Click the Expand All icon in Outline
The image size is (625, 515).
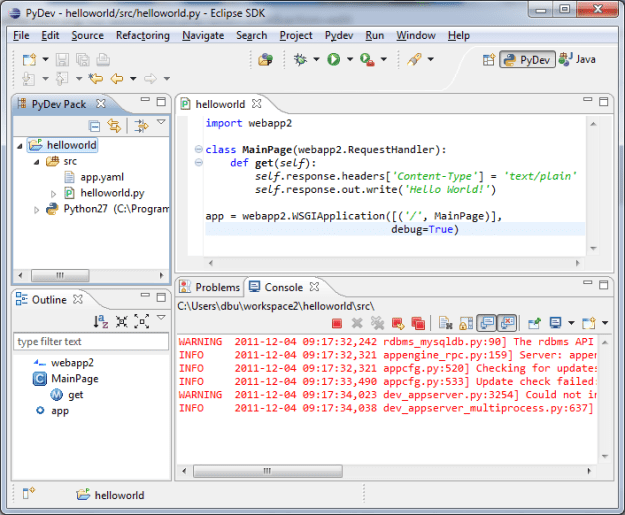141,321
